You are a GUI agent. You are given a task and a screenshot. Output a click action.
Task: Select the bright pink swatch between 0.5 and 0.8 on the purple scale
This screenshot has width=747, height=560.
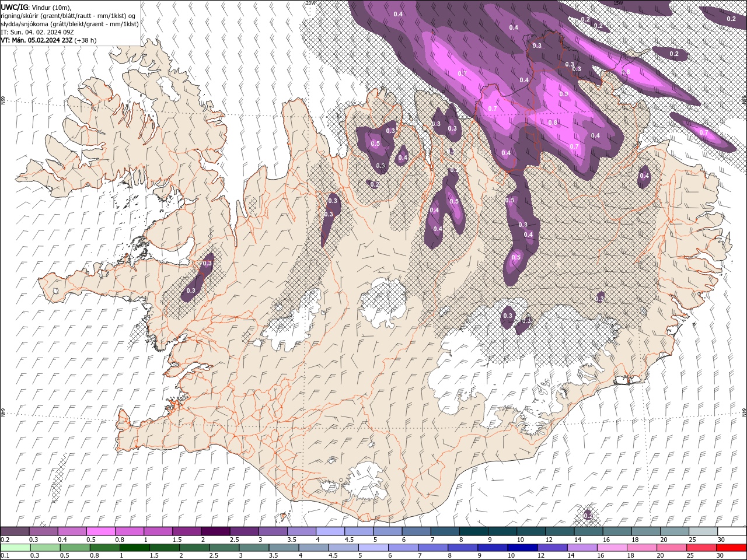101,531
